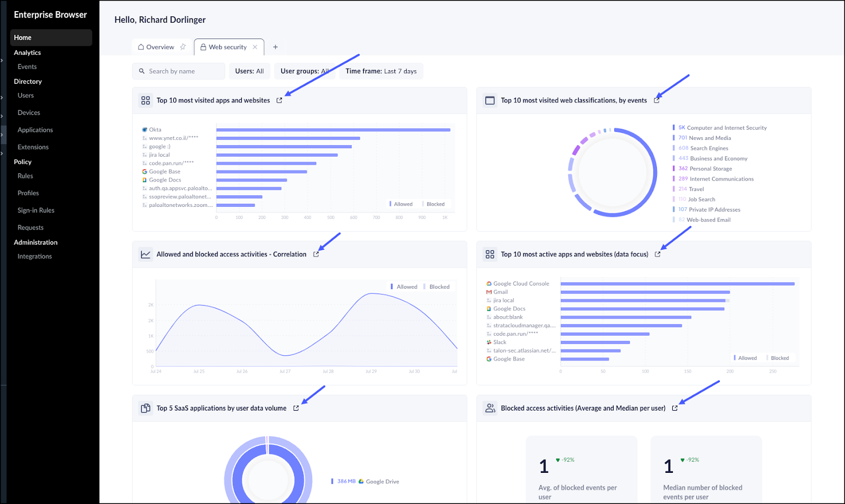Open the Users: All filter dropdown
Screen dimensions: 845x504
(249, 71)
